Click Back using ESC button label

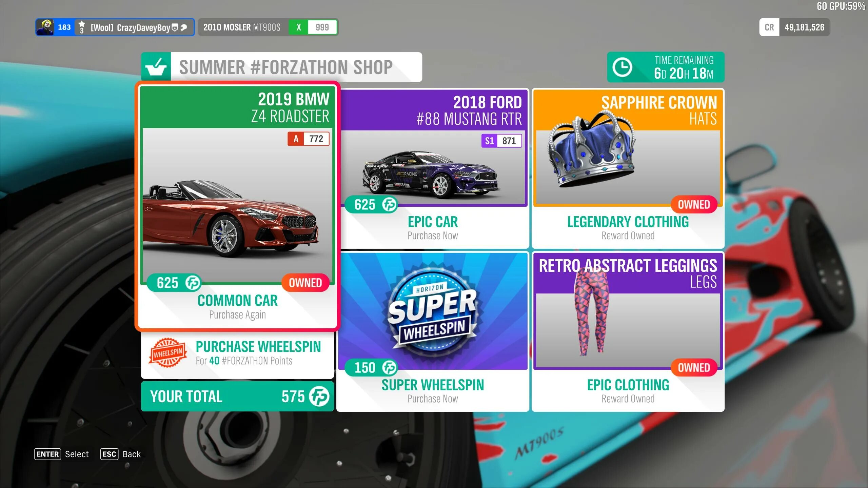120,454
